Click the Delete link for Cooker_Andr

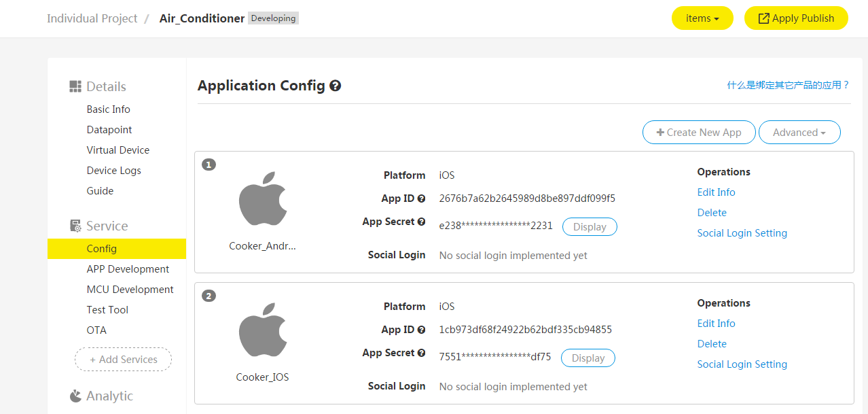[711, 212]
